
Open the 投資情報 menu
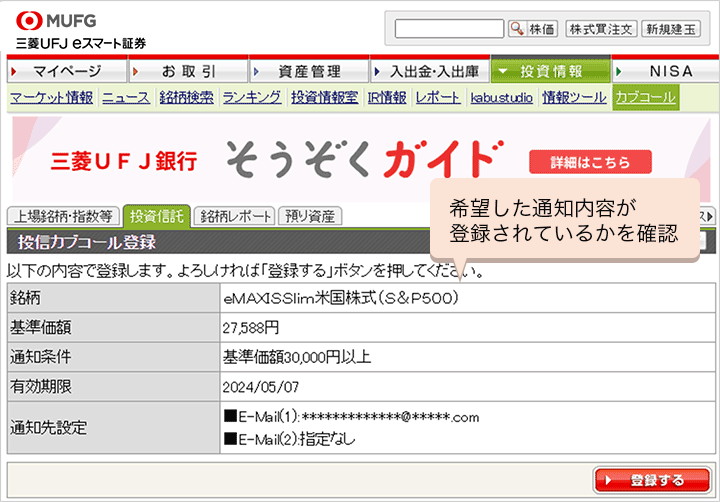pyautogui.click(x=551, y=71)
